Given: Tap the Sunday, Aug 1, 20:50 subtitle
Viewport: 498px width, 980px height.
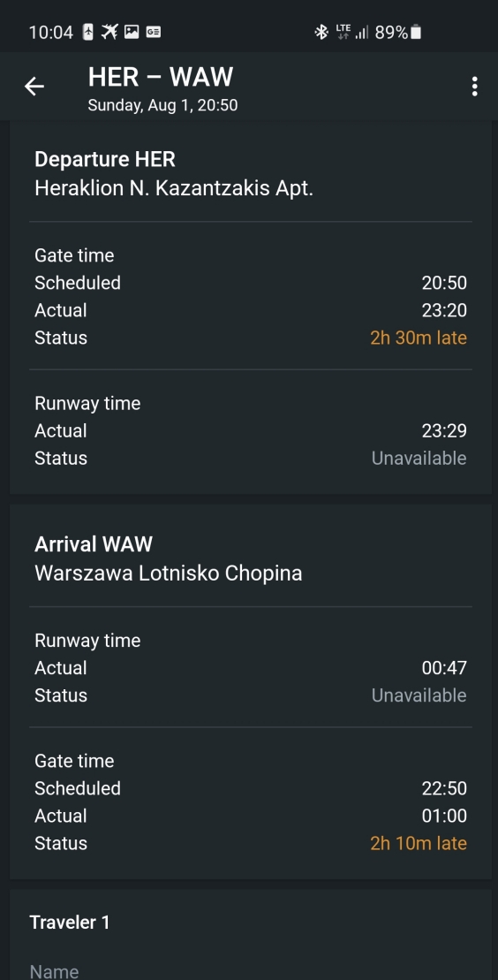Looking at the screenshot, I should coord(162,105).
